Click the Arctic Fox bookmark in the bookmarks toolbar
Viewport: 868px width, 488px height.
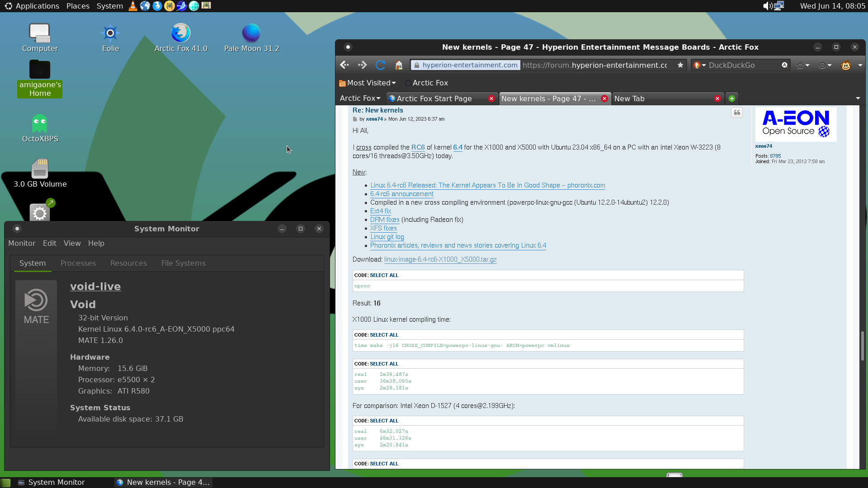click(426, 83)
